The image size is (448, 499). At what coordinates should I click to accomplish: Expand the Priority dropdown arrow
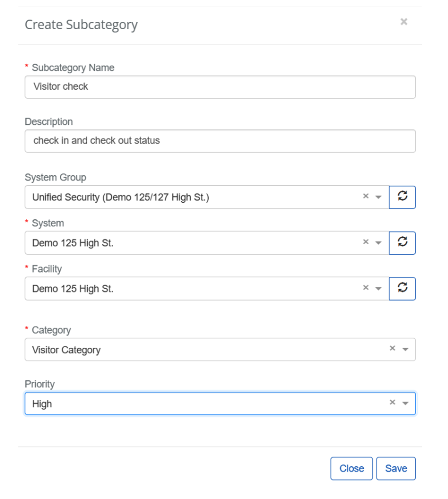405,404
